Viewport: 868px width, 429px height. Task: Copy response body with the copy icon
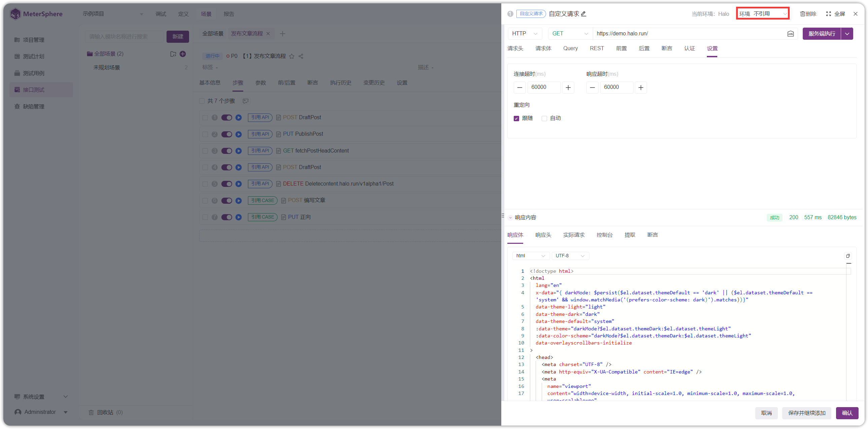(848, 256)
